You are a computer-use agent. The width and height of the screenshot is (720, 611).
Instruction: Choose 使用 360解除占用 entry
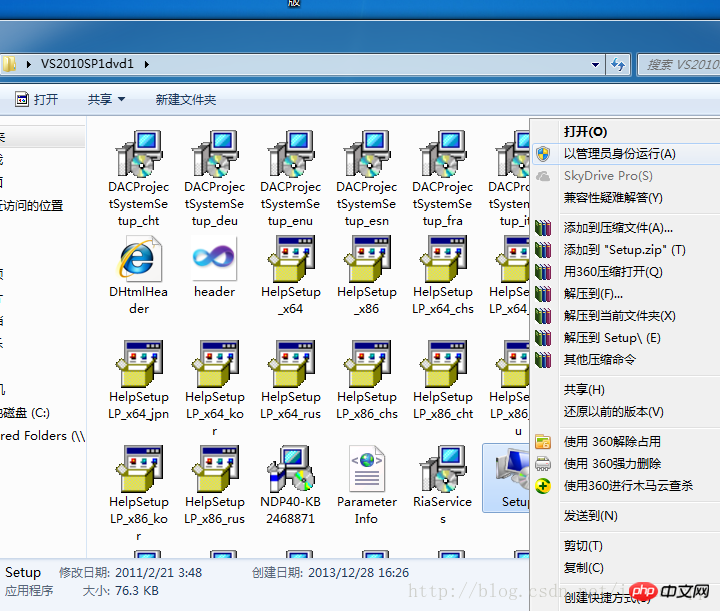click(x=612, y=442)
